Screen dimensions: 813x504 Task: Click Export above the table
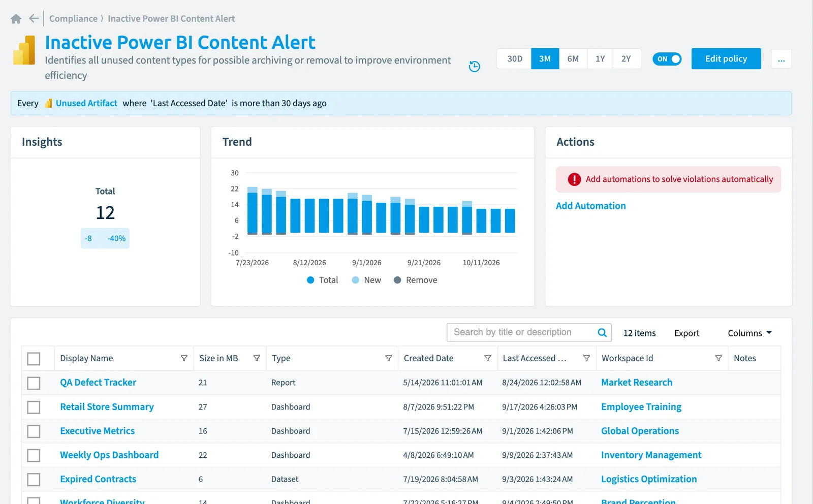[686, 333]
